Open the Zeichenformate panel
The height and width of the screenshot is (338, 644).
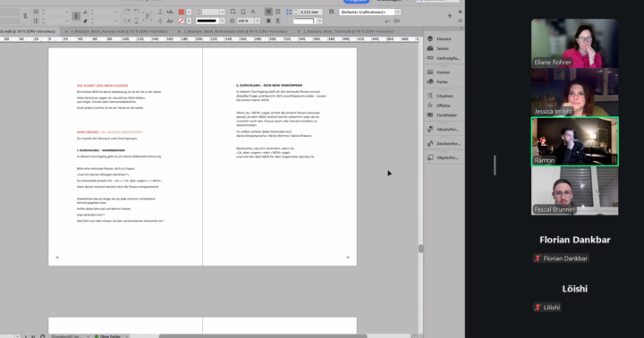tap(444, 144)
